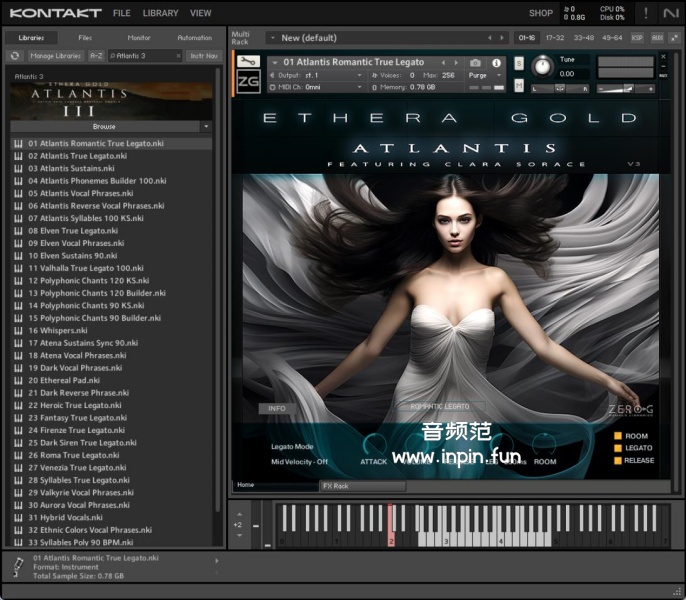
Task: Open the KSP master keyboard icon
Action: coord(637,38)
